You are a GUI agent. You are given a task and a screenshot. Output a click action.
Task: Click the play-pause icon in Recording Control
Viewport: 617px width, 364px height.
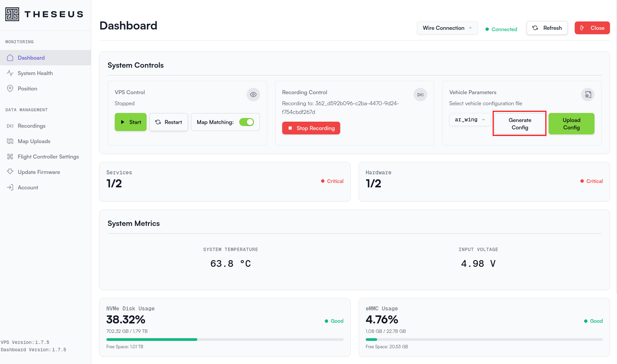tap(420, 95)
